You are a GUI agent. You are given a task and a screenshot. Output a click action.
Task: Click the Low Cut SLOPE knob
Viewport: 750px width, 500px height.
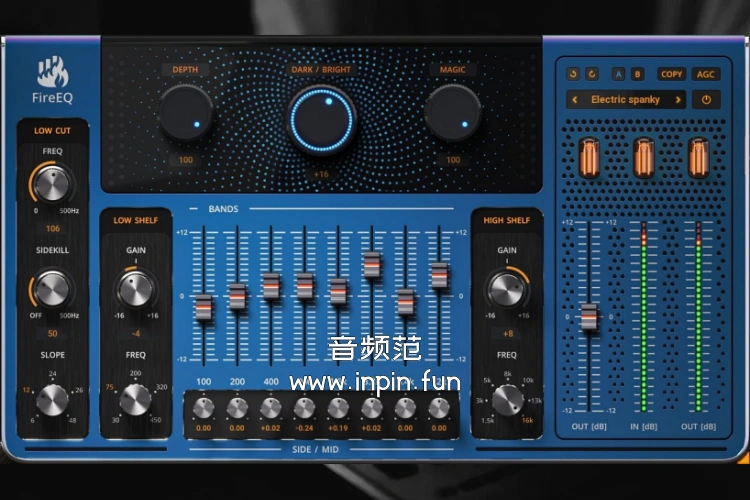coord(52,400)
